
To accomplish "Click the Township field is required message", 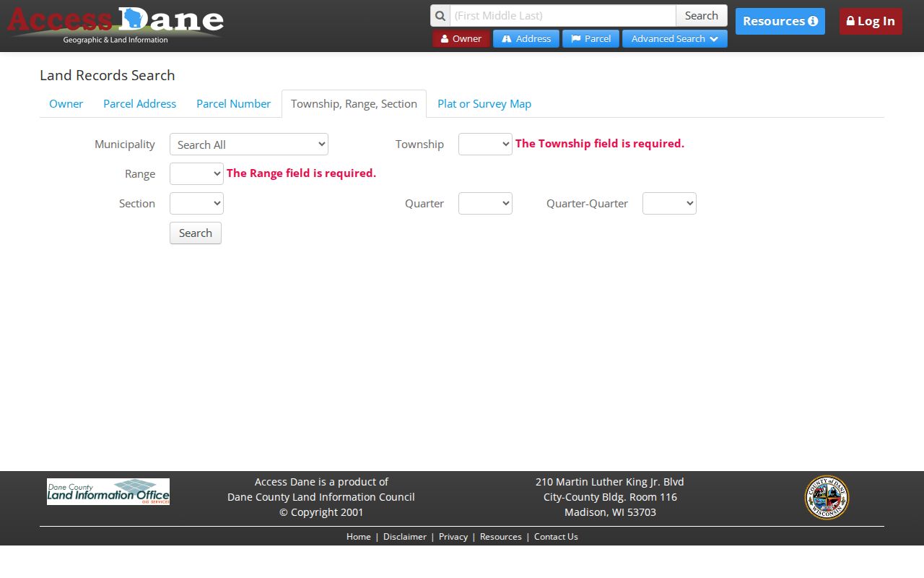I will 600,144.
